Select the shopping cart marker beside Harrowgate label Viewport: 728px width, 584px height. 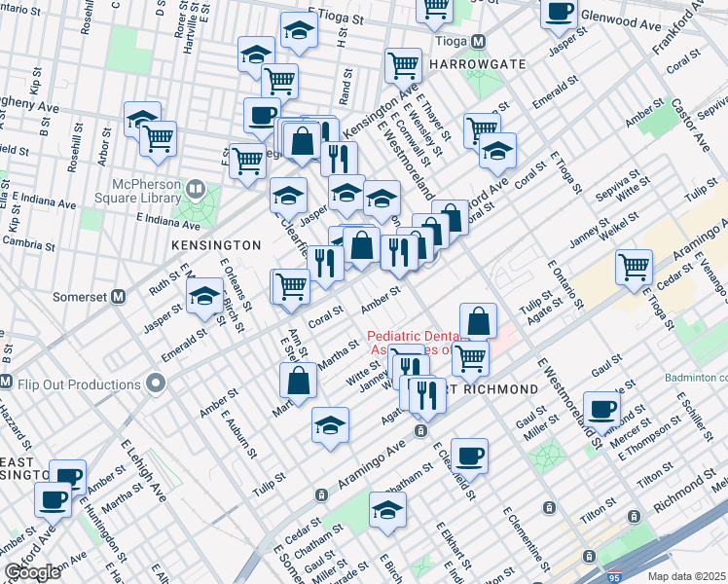402,66
